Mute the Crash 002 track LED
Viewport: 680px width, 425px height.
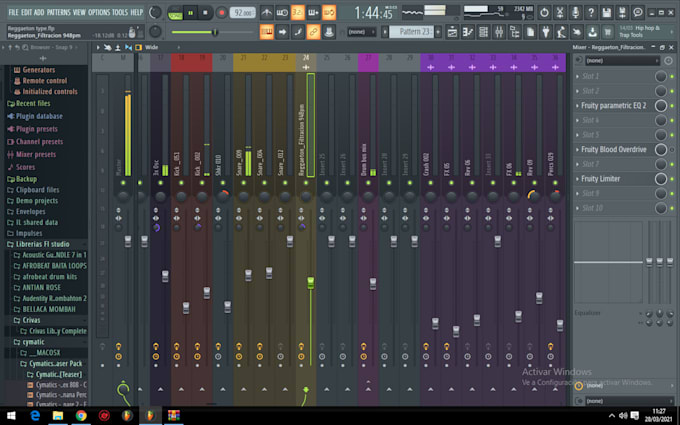(431, 183)
